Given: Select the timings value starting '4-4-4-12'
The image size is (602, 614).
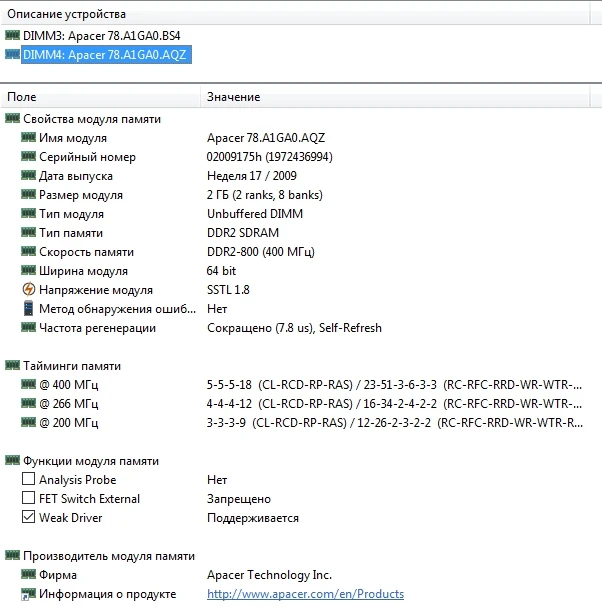Looking at the screenshot, I should (394, 404).
